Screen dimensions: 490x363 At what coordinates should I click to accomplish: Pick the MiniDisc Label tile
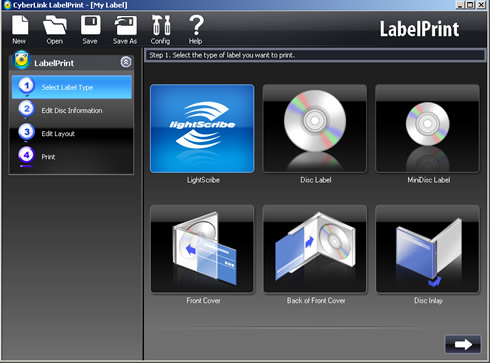pos(427,128)
